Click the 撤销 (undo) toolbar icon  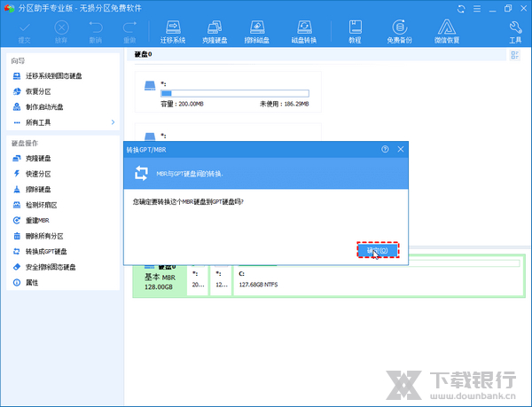(96, 33)
